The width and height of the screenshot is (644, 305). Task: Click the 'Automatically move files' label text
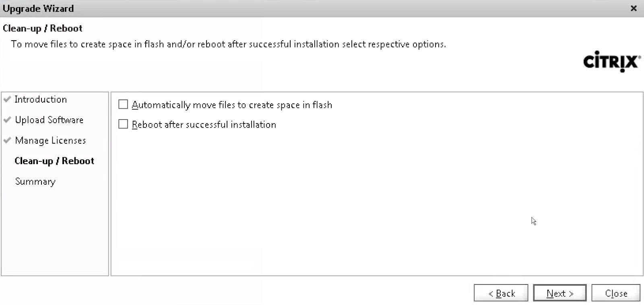pos(232,105)
